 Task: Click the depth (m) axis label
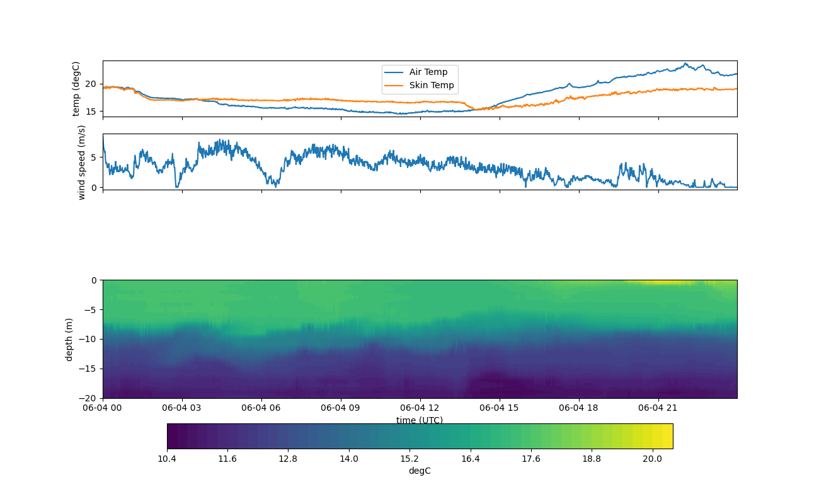click(69, 339)
